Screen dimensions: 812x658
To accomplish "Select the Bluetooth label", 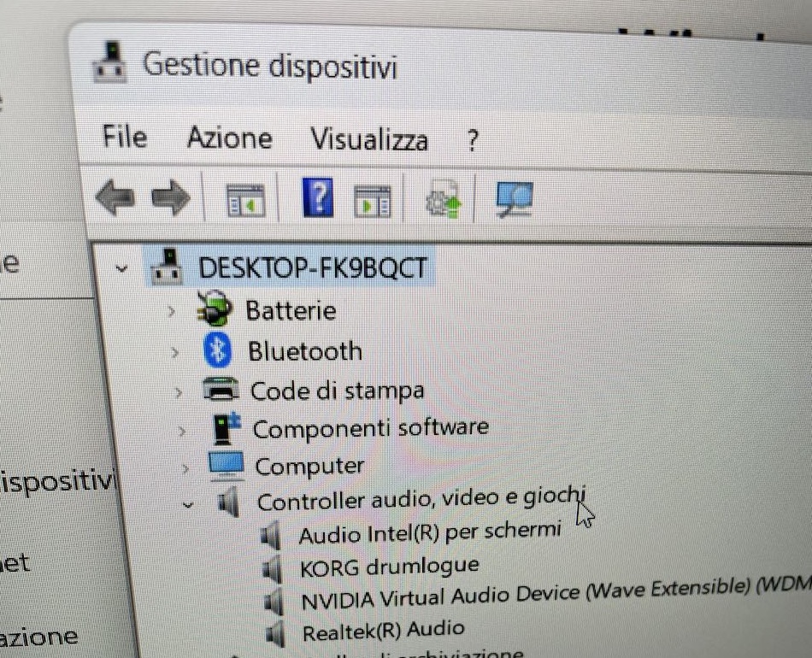I will [x=305, y=351].
